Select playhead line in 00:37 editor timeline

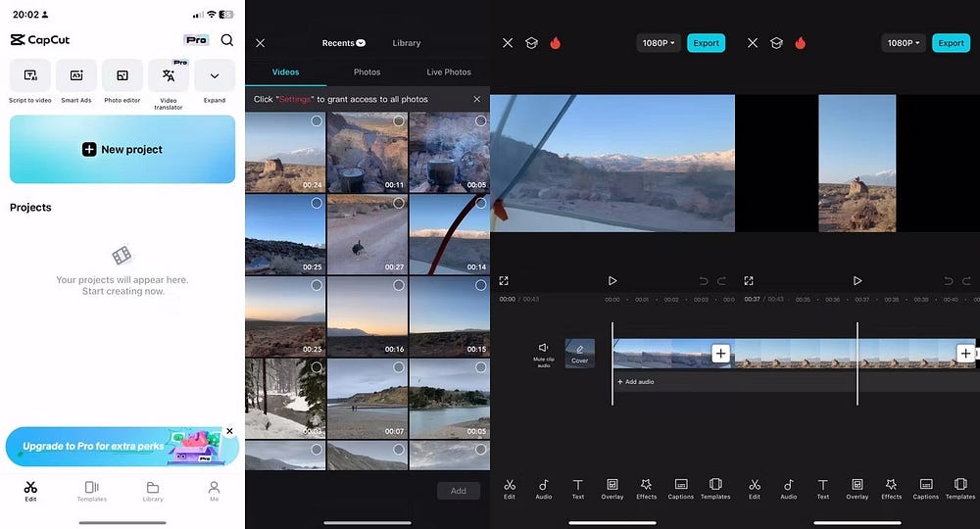(x=857, y=363)
